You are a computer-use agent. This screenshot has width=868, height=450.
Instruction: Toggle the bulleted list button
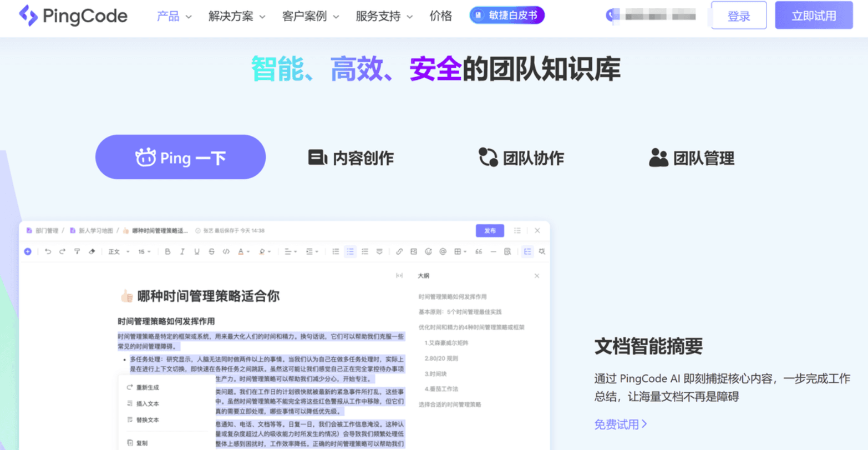[x=350, y=252]
